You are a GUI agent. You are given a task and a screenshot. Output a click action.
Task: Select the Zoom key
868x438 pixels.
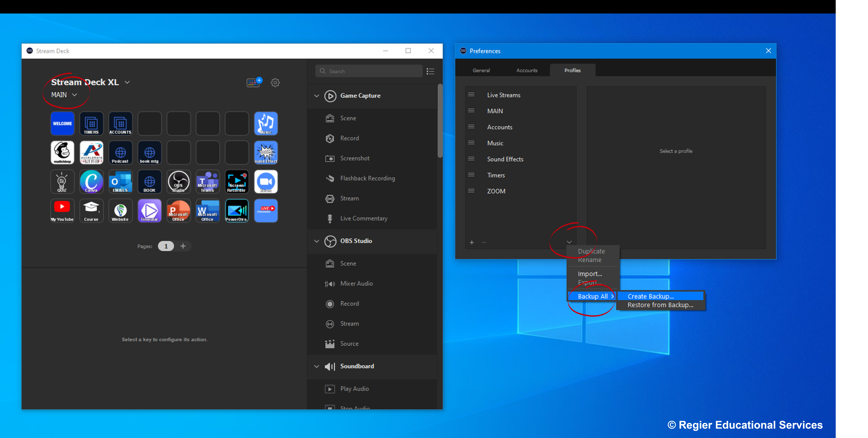pos(266,182)
